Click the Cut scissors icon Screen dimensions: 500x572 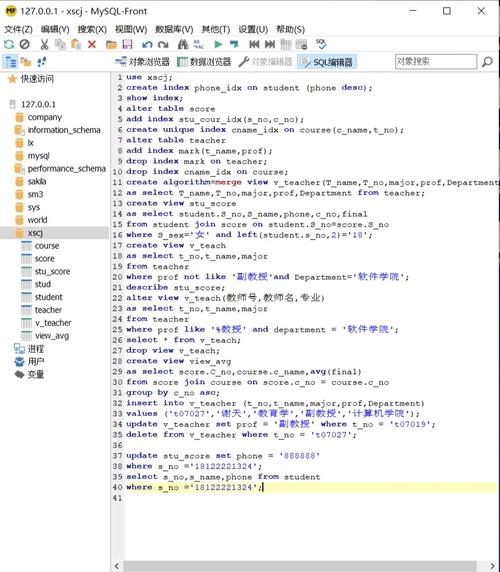[44, 45]
